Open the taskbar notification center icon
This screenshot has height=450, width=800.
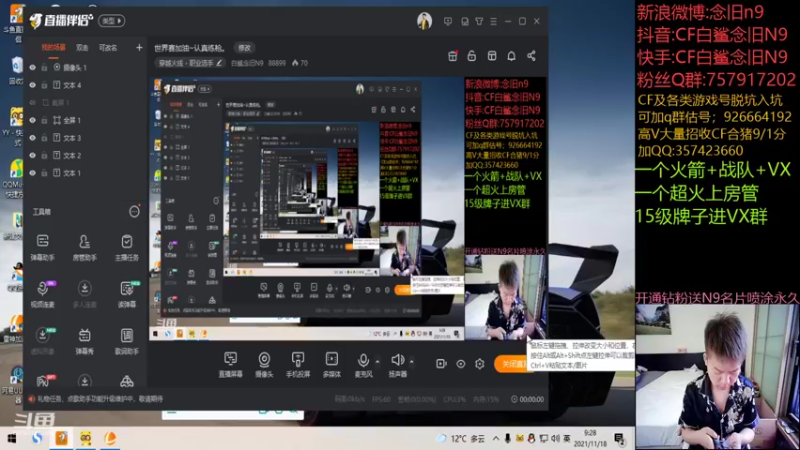620,438
